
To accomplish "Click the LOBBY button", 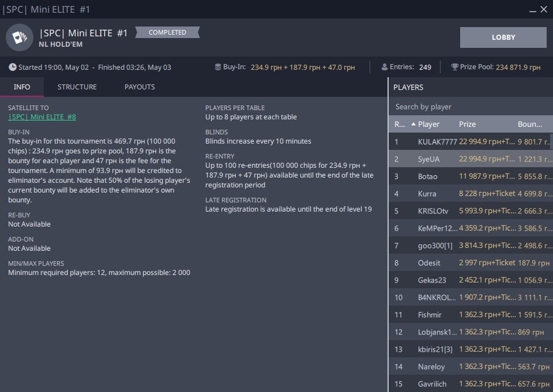I will [503, 37].
